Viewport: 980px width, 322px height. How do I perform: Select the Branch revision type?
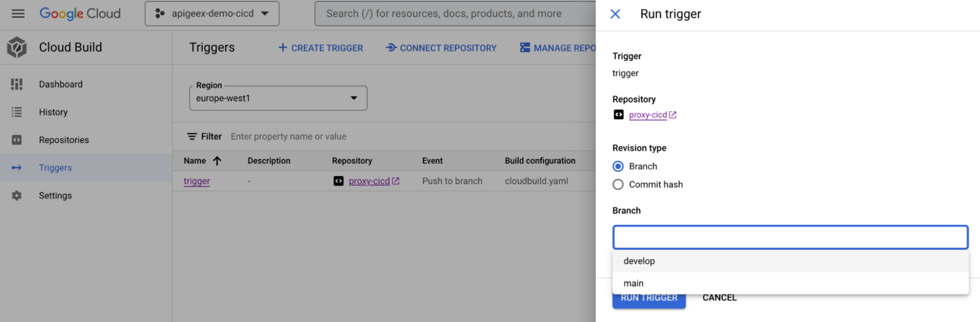tap(618, 166)
